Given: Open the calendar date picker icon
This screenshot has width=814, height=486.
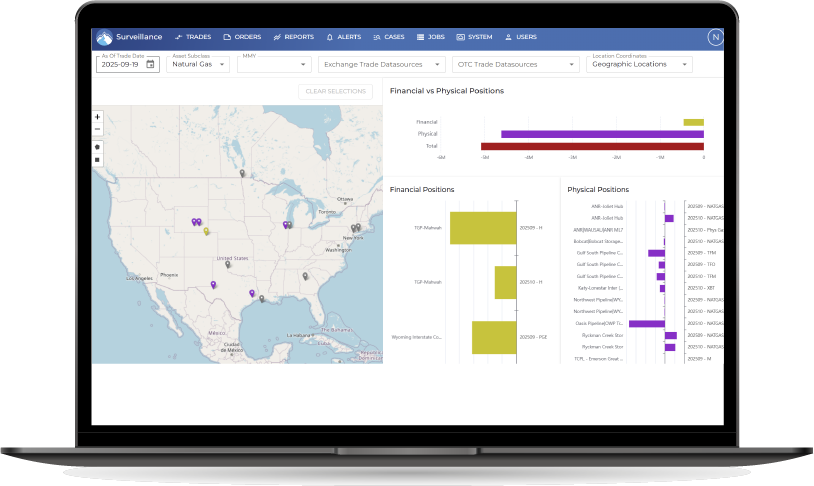Looking at the screenshot, I should point(150,64).
